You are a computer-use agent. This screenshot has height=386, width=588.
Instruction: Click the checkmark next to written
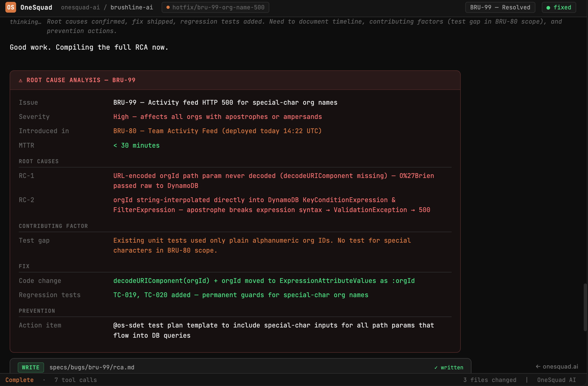pyautogui.click(x=436, y=367)
